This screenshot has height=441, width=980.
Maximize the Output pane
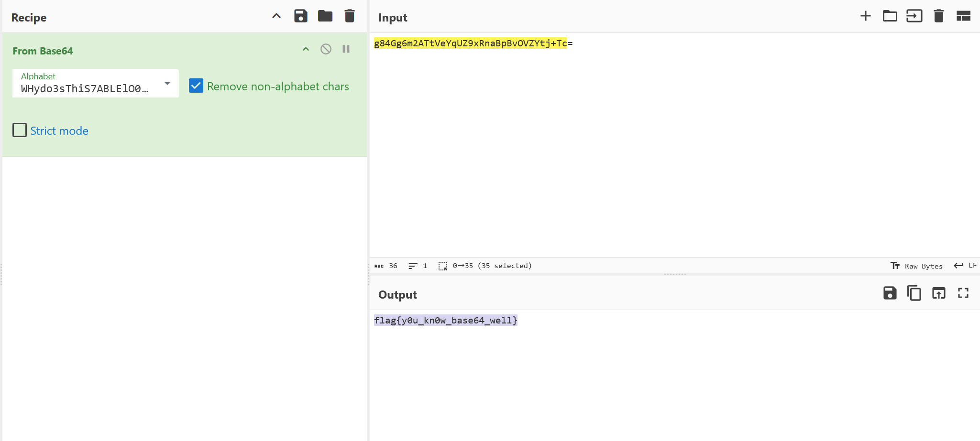click(962, 293)
